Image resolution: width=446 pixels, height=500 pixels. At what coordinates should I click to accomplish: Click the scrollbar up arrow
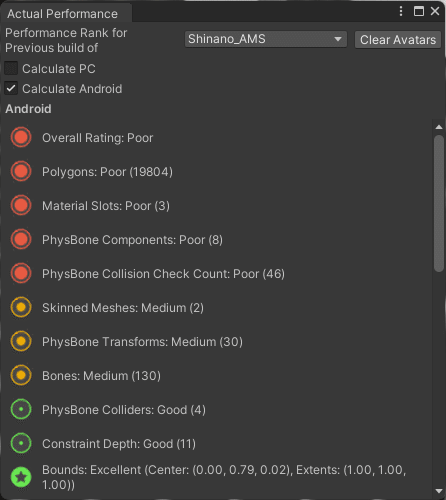click(439, 127)
